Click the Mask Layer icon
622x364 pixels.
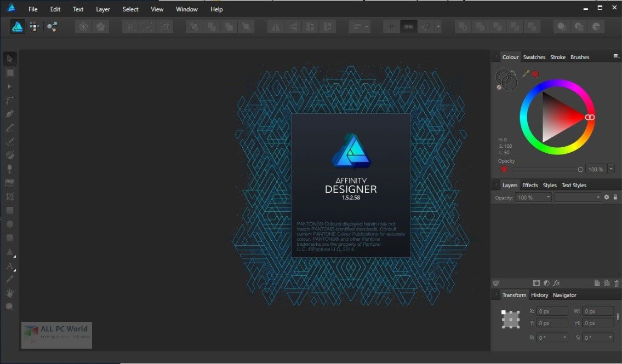pos(537,283)
